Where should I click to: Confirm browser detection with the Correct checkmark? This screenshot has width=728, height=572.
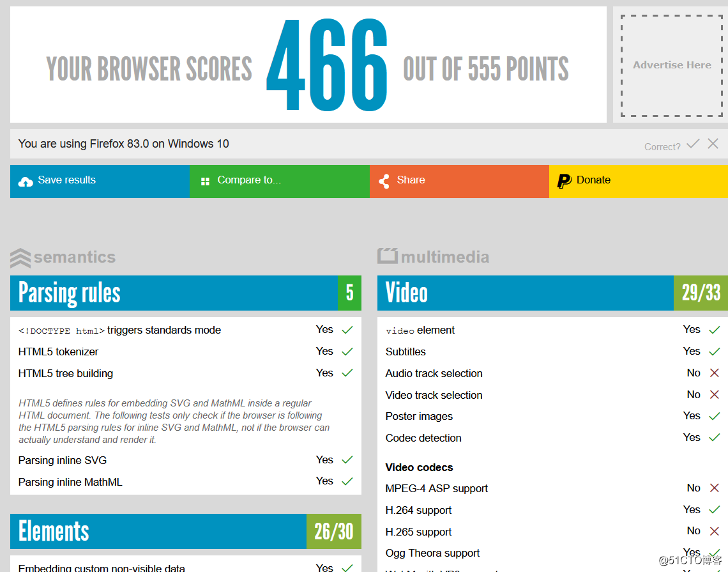693,145
